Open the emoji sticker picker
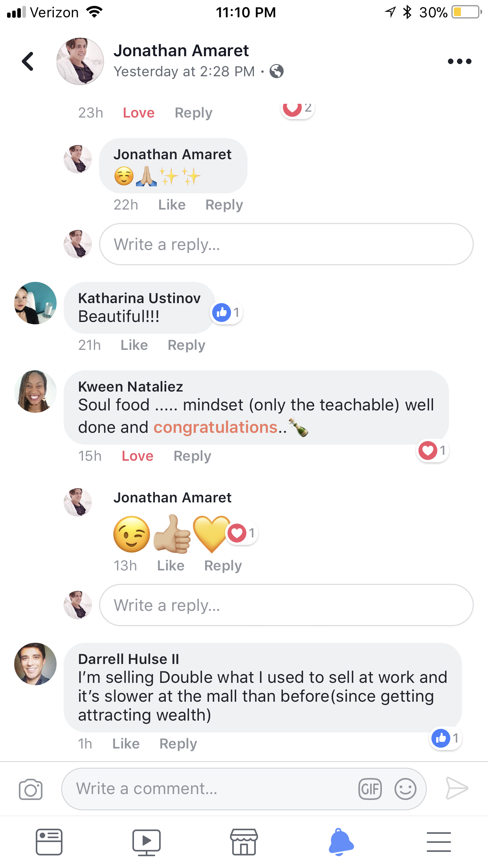Viewport: 488px width, 868px height. coord(405,789)
